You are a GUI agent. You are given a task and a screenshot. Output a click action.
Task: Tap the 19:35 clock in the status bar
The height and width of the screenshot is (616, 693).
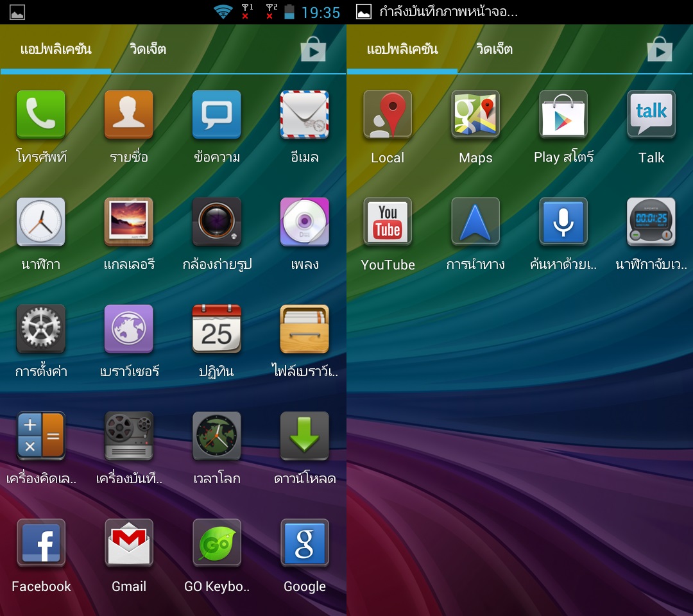(x=320, y=12)
